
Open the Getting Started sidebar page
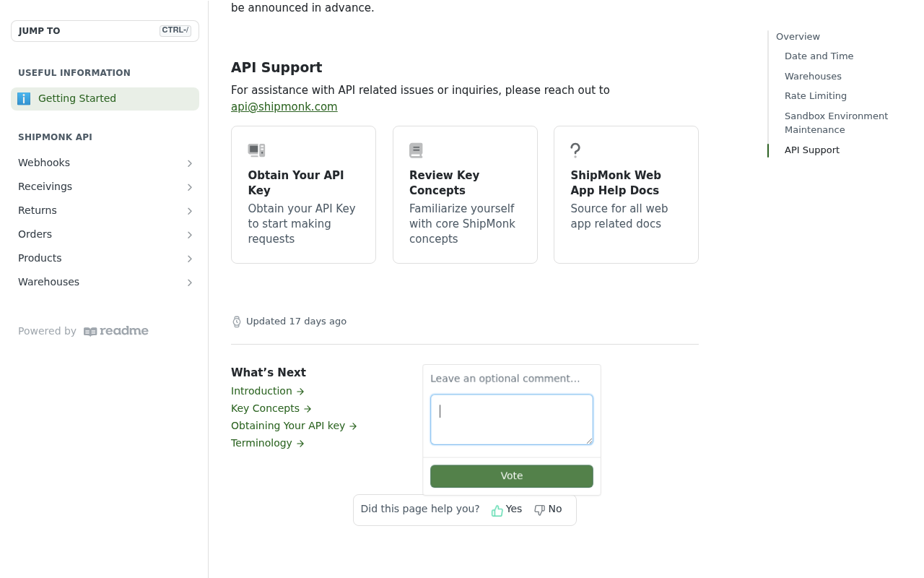click(105, 99)
